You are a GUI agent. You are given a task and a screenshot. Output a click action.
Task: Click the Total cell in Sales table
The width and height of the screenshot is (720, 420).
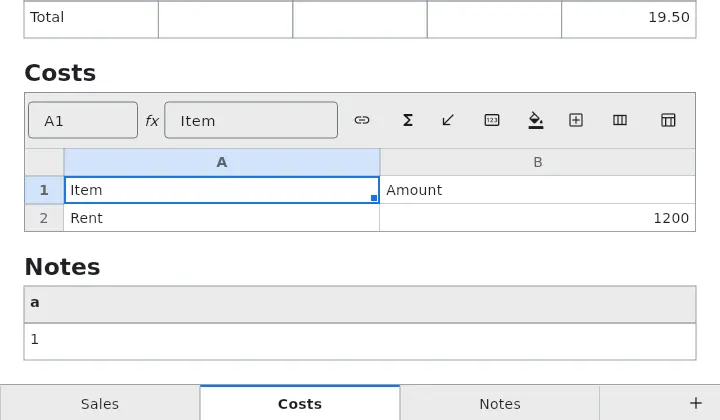pyautogui.click(x=91, y=19)
